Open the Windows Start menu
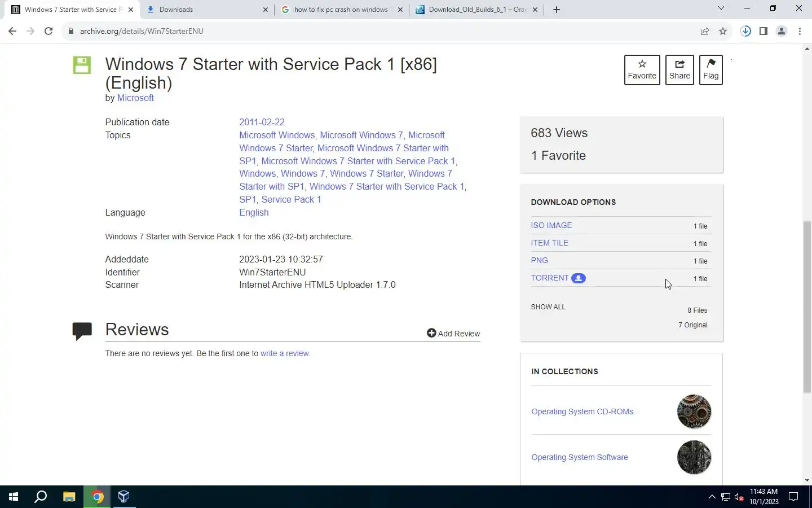Image resolution: width=812 pixels, height=508 pixels. tap(14, 497)
